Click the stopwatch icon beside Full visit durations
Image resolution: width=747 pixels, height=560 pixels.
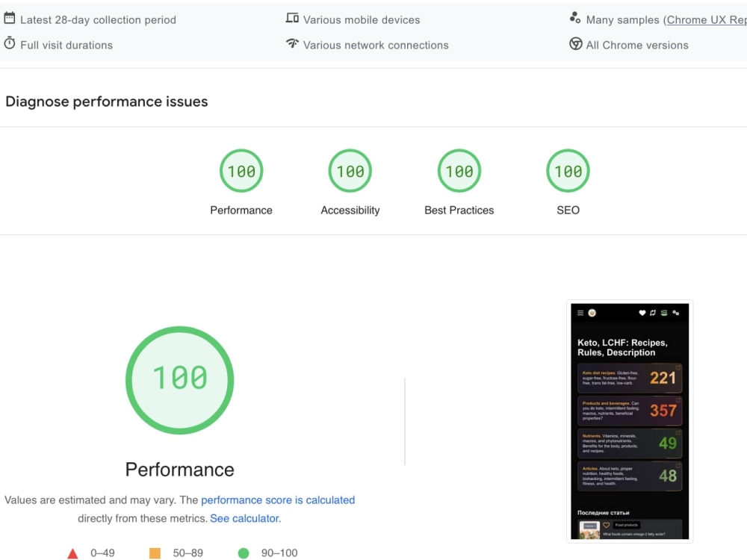10,43
